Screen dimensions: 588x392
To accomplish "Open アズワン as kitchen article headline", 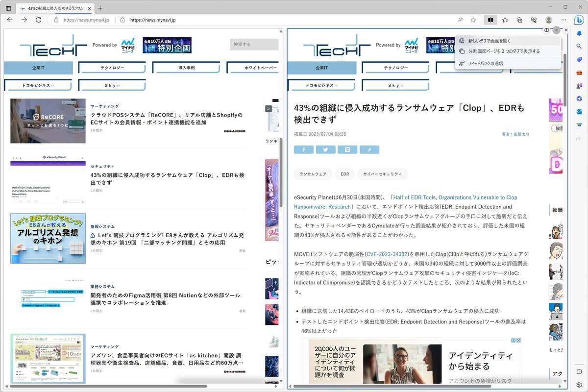I will (167, 359).
